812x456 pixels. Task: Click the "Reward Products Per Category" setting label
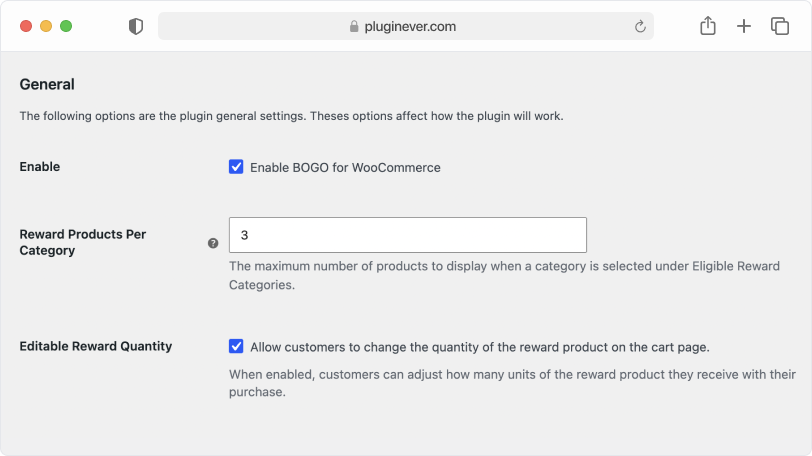tap(83, 242)
